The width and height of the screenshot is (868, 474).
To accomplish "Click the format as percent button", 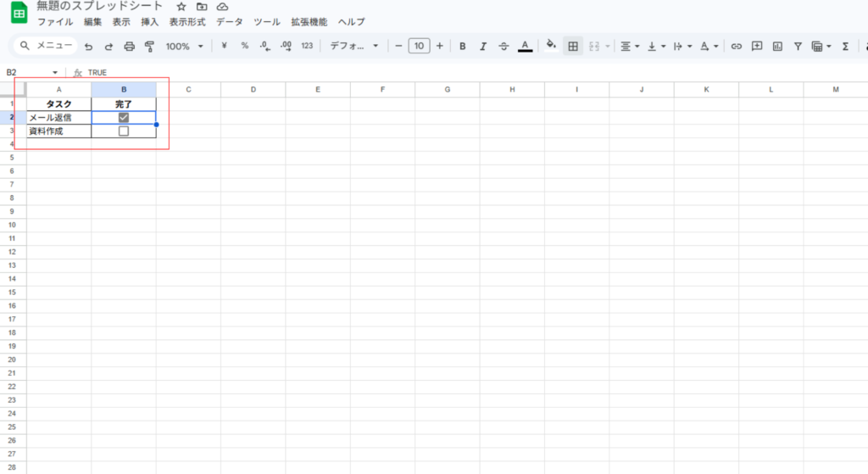I will [x=245, y=46].
